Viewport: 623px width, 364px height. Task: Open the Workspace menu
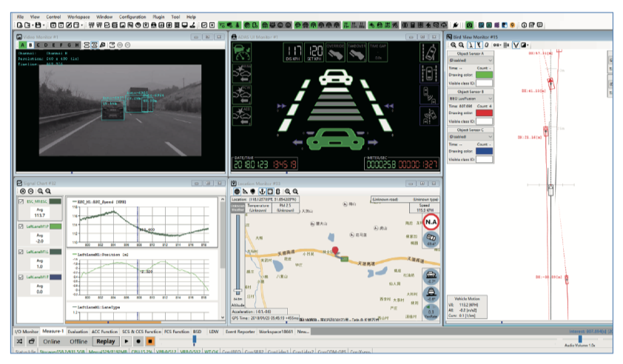coord(78,17)
